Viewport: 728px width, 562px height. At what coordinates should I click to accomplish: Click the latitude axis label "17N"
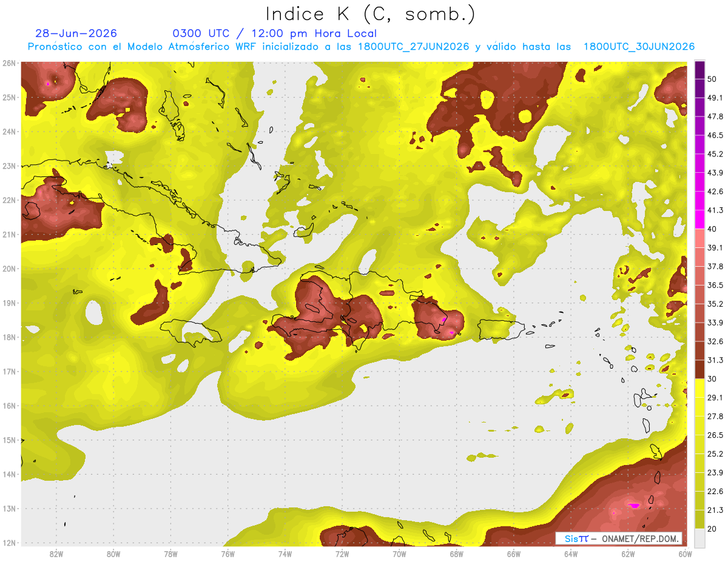click(9, 372)
